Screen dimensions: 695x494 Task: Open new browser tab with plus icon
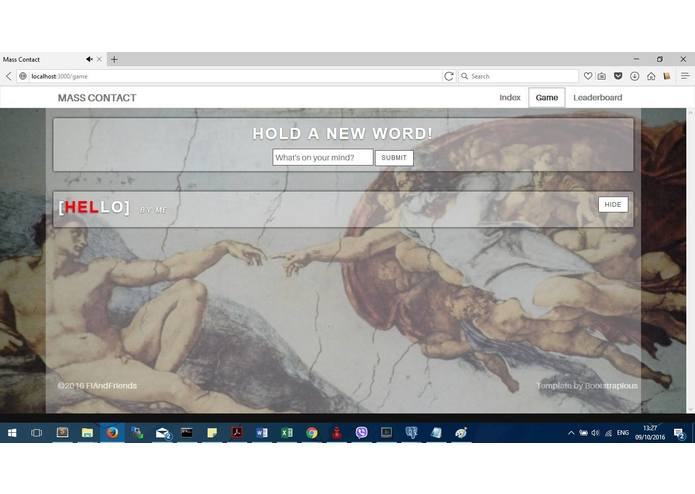coord(114,59)
